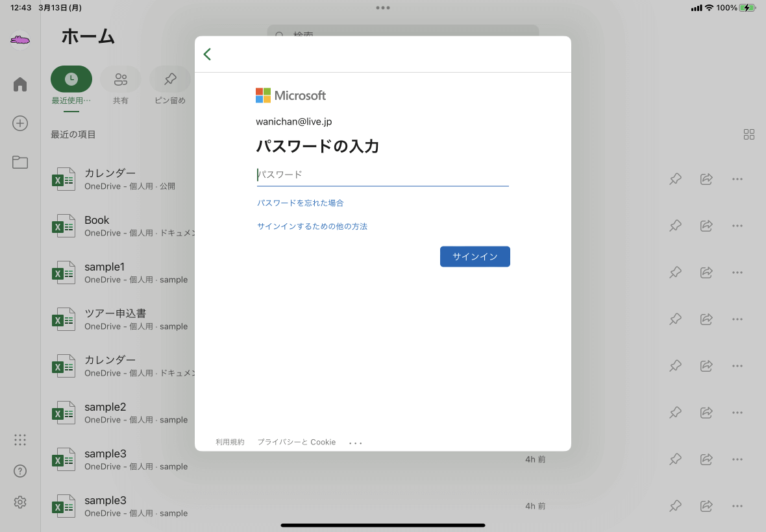Screen dimensions: 766x532
Task: Tap the three-dot multitasking control at top
Action: tap(383, 8)
